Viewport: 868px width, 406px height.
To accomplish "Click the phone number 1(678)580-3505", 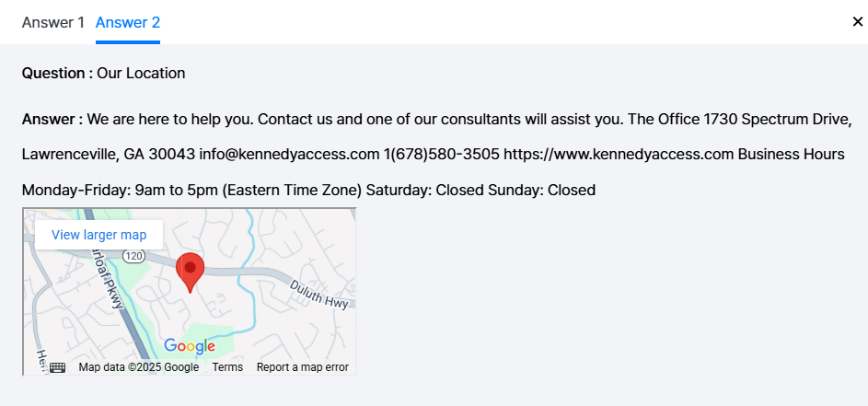I will pos(441,154).
